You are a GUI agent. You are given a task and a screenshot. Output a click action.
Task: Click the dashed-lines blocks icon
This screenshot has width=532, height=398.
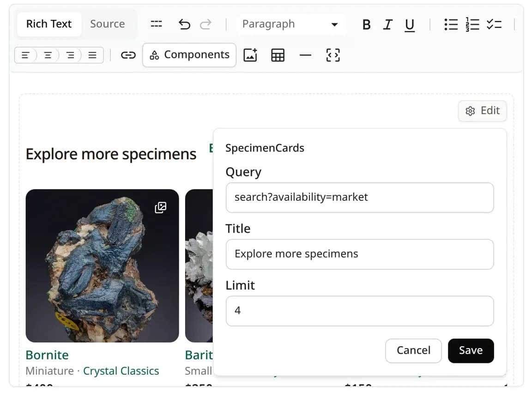[x=156, y=24]
